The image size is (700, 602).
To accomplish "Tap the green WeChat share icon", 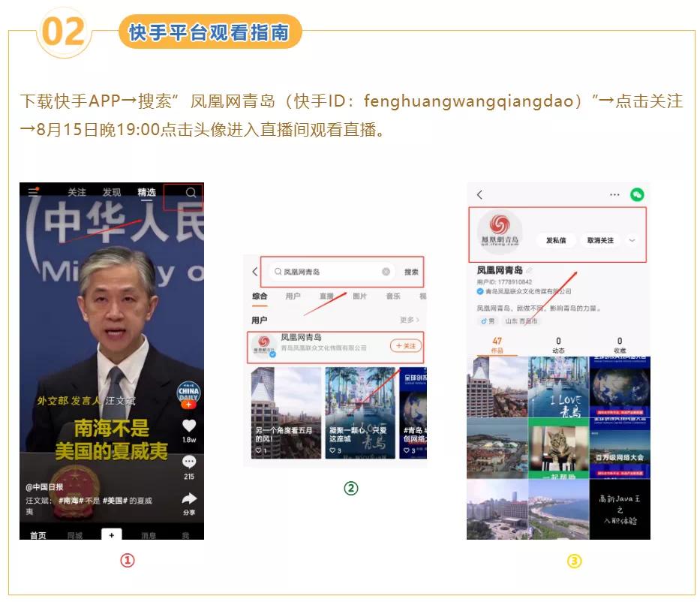I will (637, 194).
